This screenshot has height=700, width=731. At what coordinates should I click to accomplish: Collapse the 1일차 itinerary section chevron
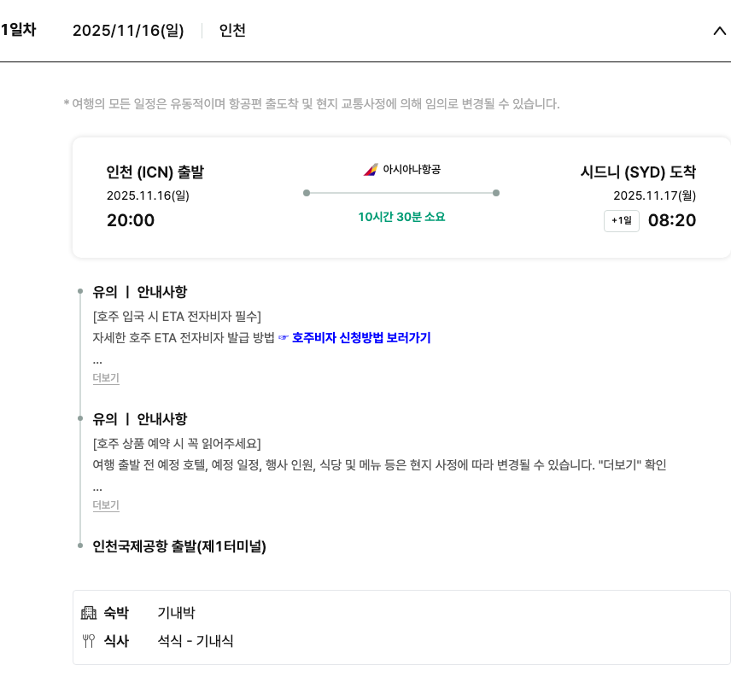(719, 31)
